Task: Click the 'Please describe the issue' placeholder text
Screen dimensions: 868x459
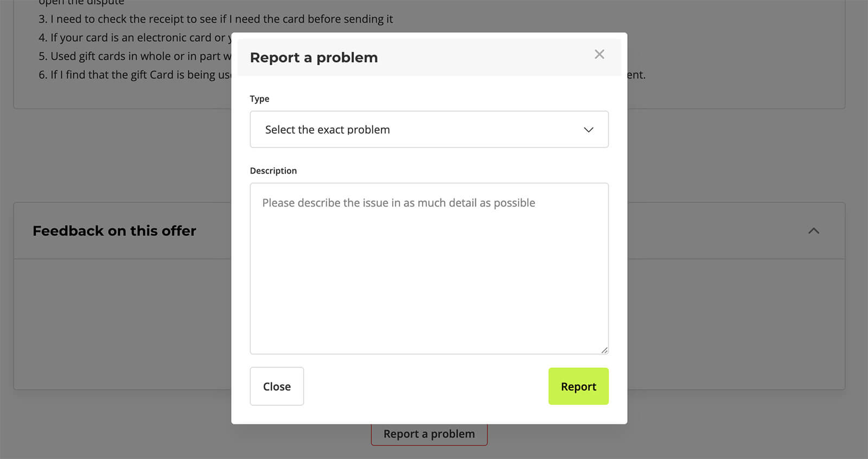Action: (398, 203)
